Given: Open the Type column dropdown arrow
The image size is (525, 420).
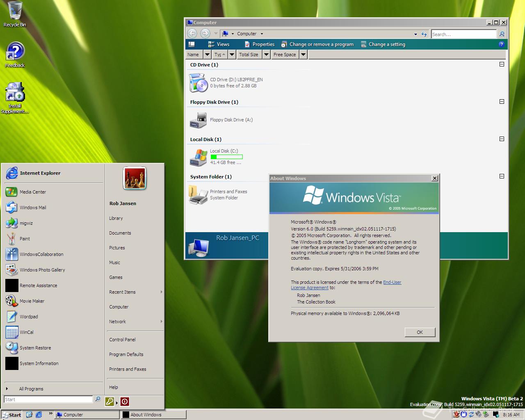Looking at the screenshot, I should tap(232, 55).
